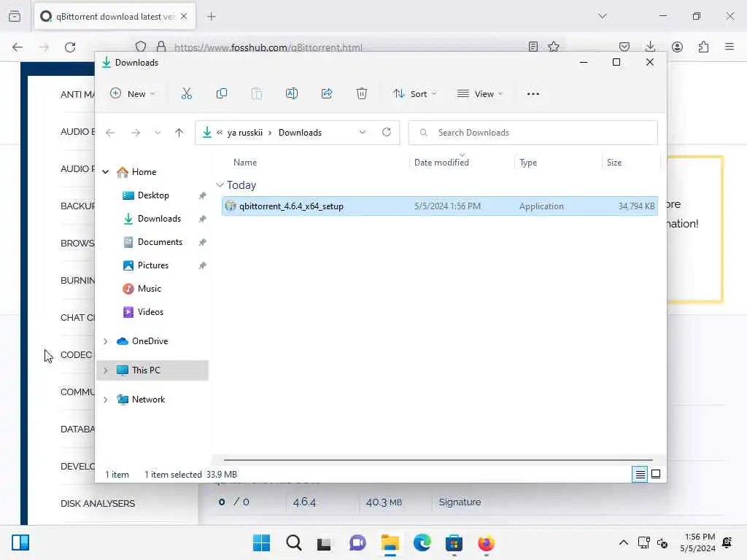The image size is (747, 560).
Task: Click the Search Downloads field
Action: pyautogui.click(x=533, y=133)
